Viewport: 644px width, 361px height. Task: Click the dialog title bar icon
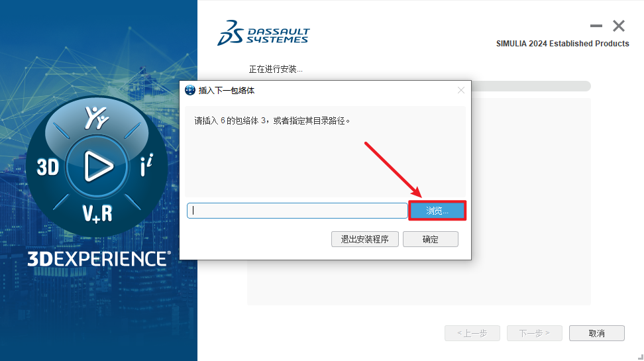tap(189, 90)
